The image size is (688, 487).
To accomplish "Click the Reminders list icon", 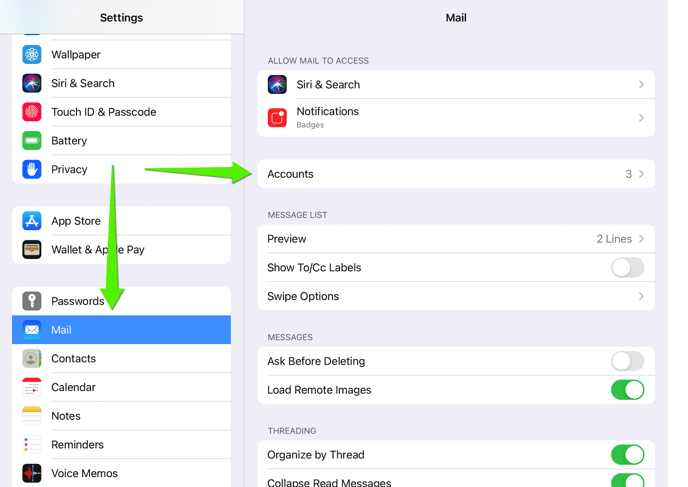I will click(32, 444).
